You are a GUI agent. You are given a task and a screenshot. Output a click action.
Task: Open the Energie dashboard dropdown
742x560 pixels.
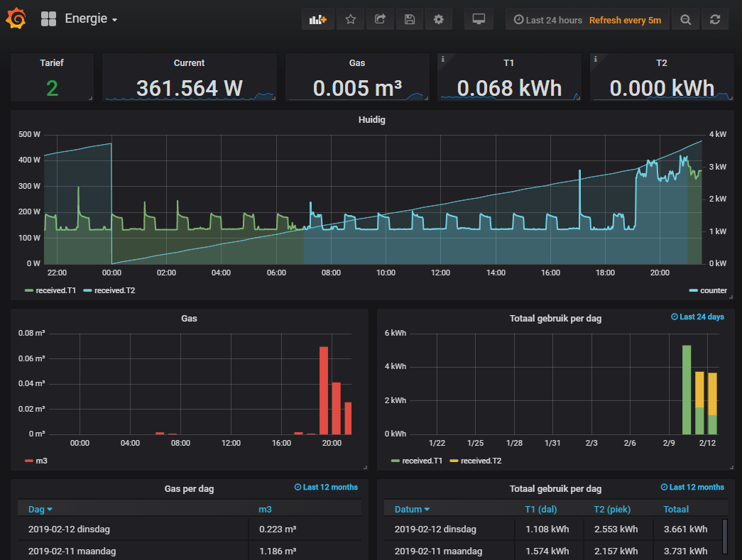91,19
